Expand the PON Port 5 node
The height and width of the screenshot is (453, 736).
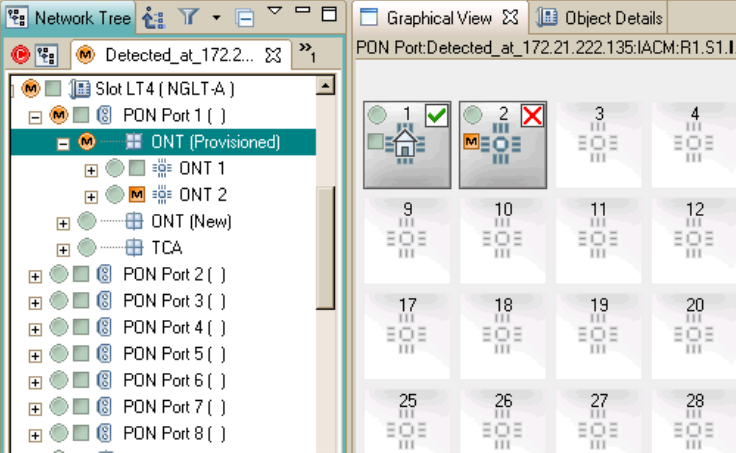[x=36, y=354]
